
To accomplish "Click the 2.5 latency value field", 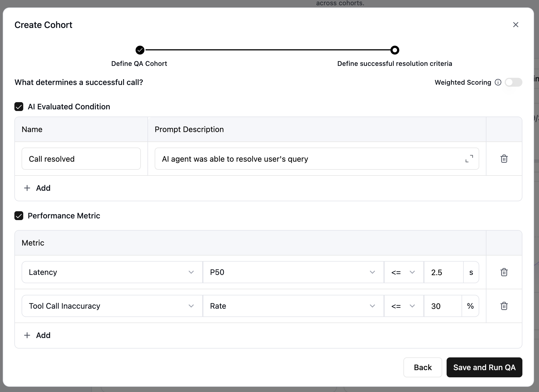I will pyautogui.click(x=443, y=272).
